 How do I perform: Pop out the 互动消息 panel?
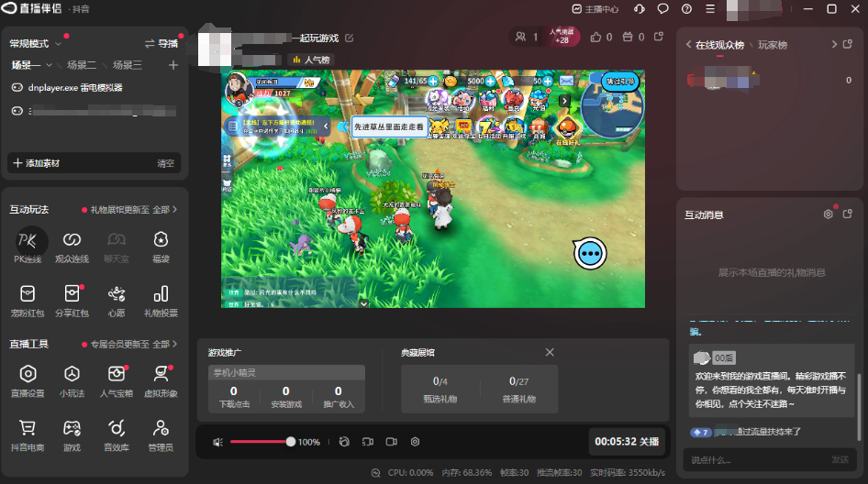848,214
